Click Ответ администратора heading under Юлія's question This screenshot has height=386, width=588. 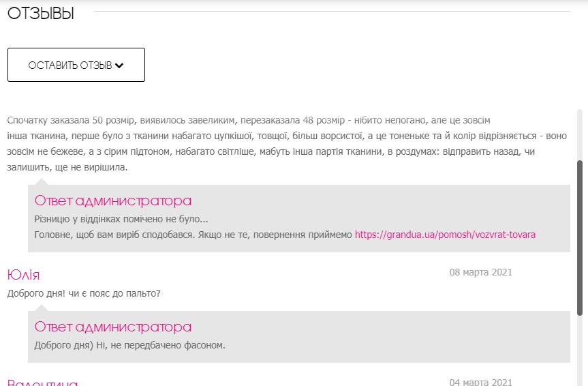pos(113,327)
